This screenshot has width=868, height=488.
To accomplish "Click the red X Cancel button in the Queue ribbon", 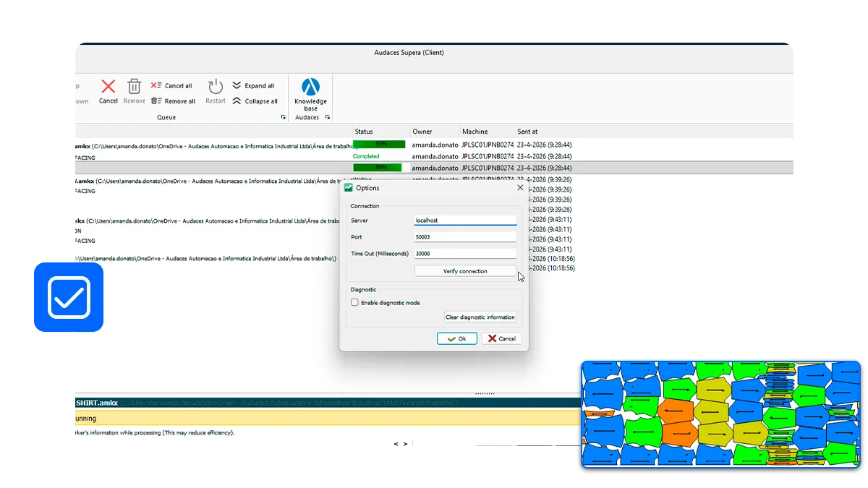I will (x=108, y=91).
